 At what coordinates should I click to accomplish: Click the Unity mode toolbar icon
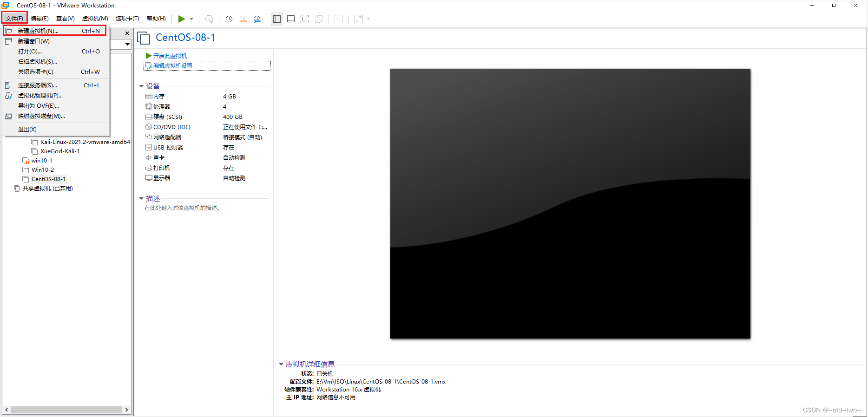(x=319, y=19)
